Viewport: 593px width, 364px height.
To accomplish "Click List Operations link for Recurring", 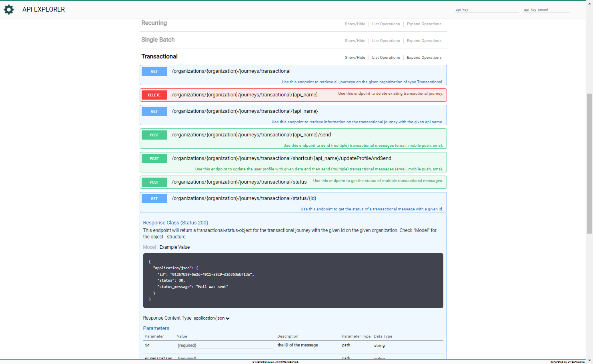I will pos(386,24).
